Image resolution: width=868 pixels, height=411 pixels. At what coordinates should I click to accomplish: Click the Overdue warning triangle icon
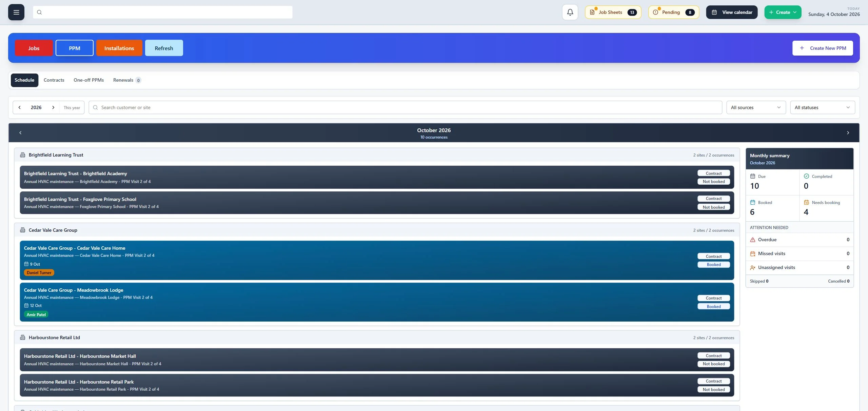point(753,240)
